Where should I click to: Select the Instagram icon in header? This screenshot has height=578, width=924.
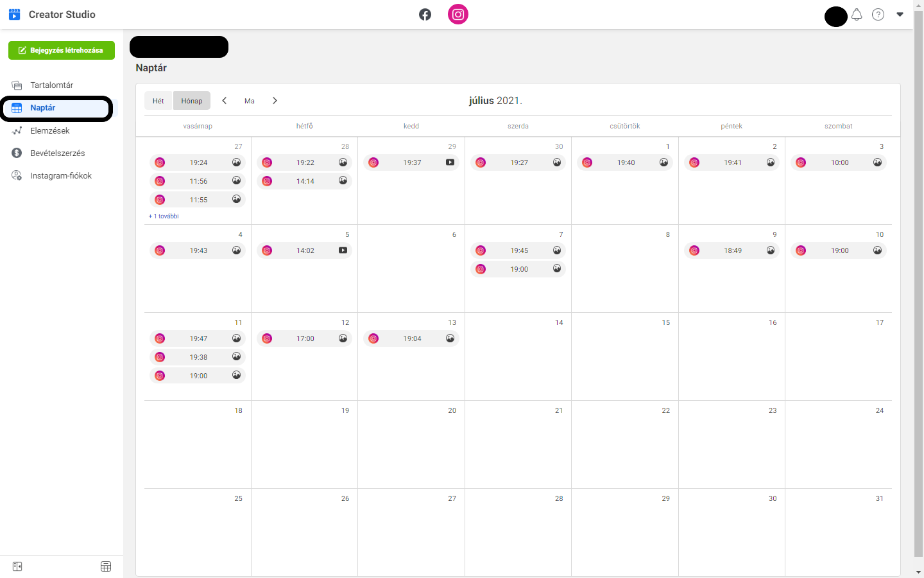pyautogui.click(x=458, y=14)
